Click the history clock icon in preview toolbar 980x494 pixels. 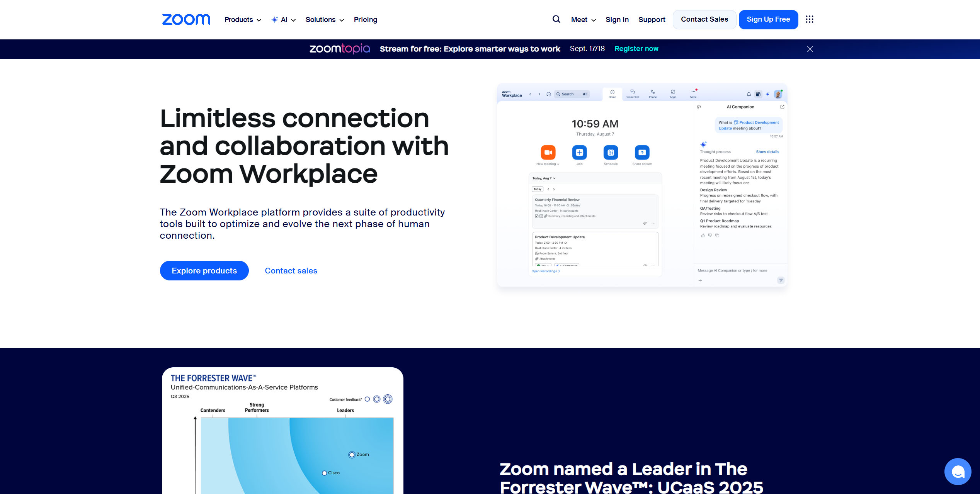click(x=549, y=94)
